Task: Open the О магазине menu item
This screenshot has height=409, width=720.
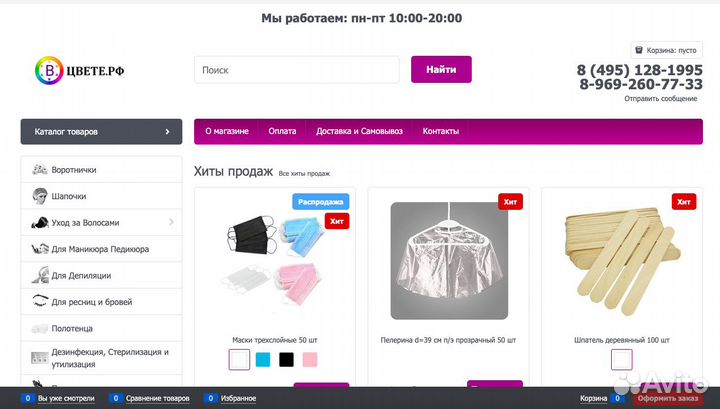Action: click(x=226, y=131)
